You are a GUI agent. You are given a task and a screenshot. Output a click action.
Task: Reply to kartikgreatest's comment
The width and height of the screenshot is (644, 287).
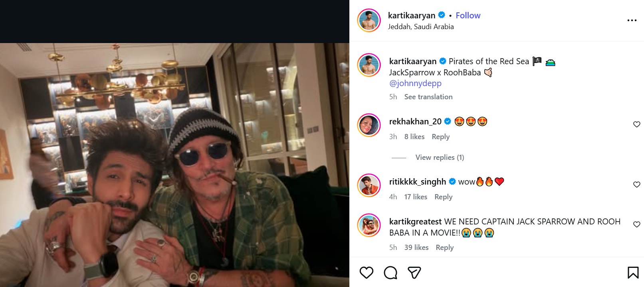pos(445,248)
